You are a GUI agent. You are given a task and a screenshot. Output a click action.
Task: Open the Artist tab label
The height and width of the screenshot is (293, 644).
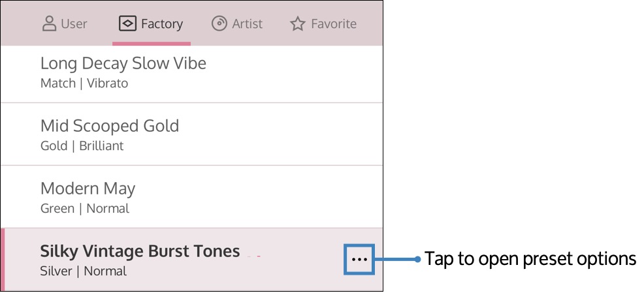tap(248, 24)
